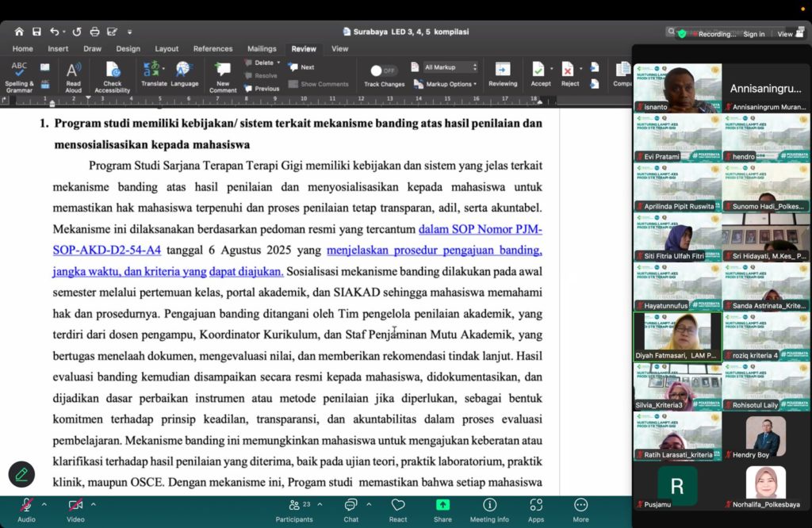The width and height of the screenshot is (812, 528).
Task: Open the Translate tool
Action: tap(154, 74)
